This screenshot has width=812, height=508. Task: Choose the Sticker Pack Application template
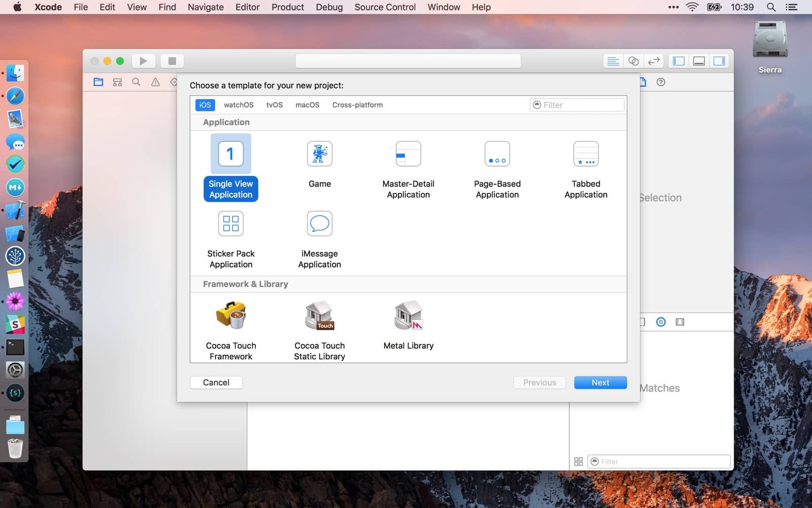click(x=231, y=224)
